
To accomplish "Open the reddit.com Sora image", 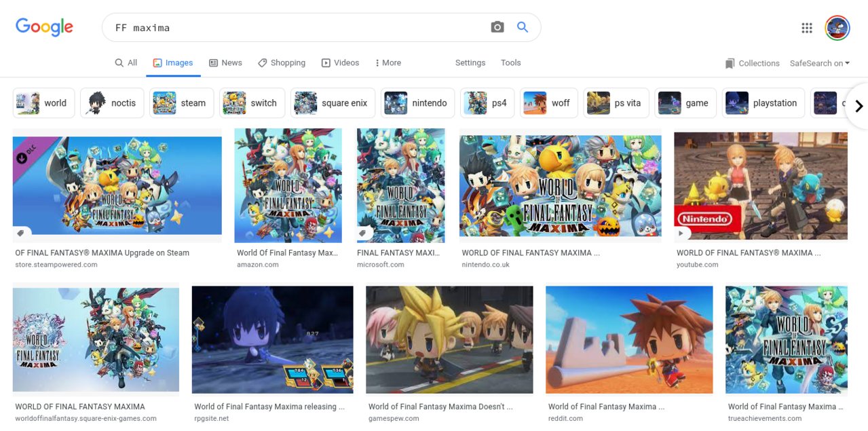I will 629,339.
